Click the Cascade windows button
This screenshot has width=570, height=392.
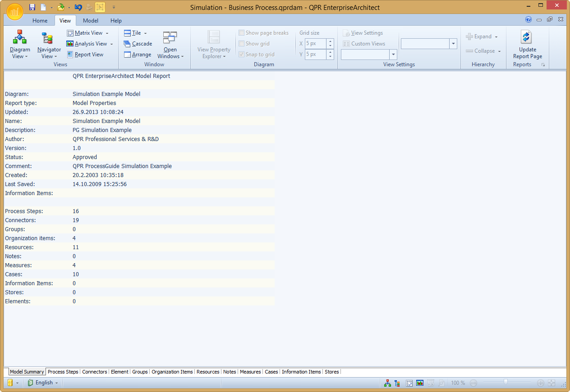click(x=138, y=44)
